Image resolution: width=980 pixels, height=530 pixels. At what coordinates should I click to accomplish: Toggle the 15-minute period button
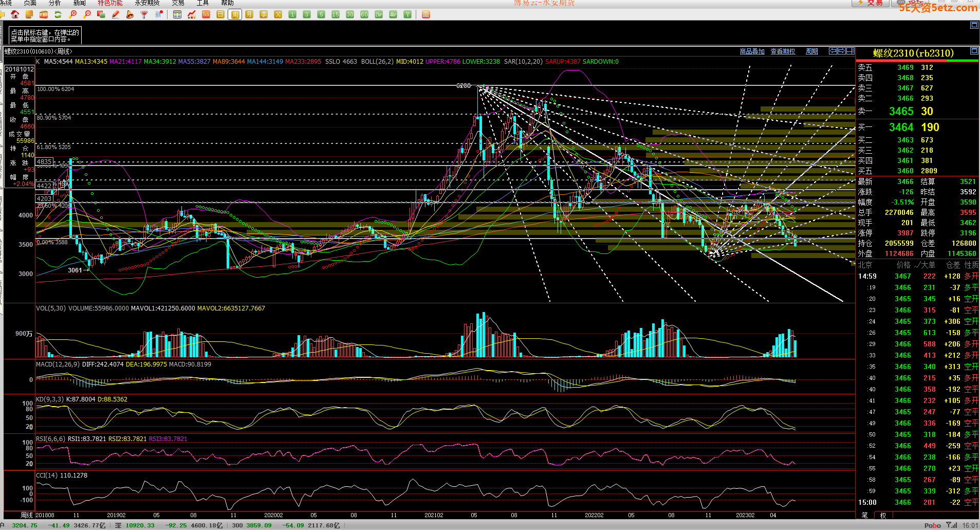(x=336, y=14)
